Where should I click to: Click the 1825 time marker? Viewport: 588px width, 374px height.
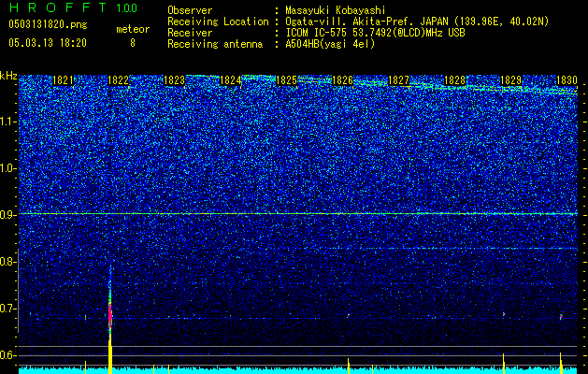click(x=286, y=80)
